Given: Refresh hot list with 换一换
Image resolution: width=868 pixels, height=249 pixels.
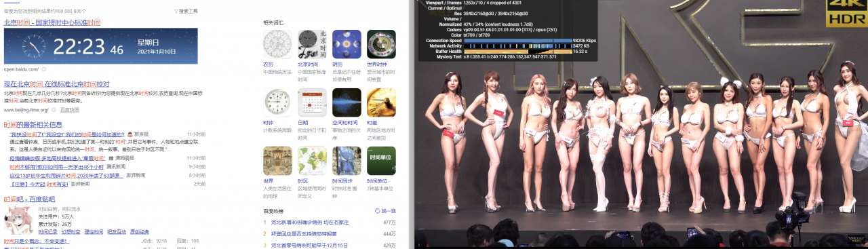Looking at the screenshot, I should (x=385, y=211).
